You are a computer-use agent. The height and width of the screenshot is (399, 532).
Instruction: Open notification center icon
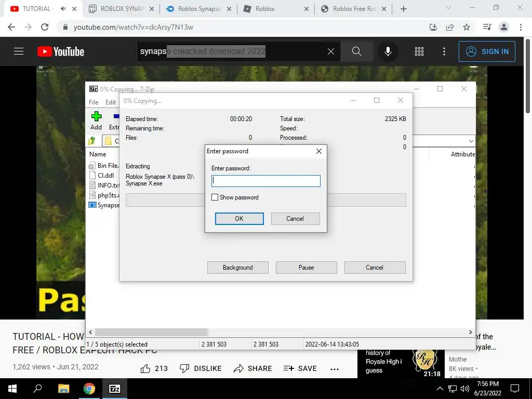[x=515, y=389]
